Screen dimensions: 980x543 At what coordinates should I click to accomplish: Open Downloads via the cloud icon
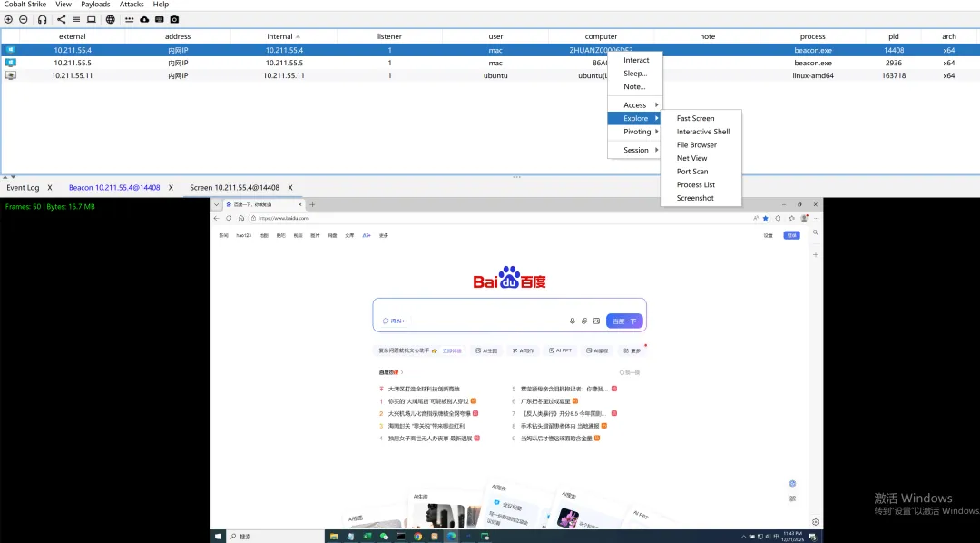144,19
